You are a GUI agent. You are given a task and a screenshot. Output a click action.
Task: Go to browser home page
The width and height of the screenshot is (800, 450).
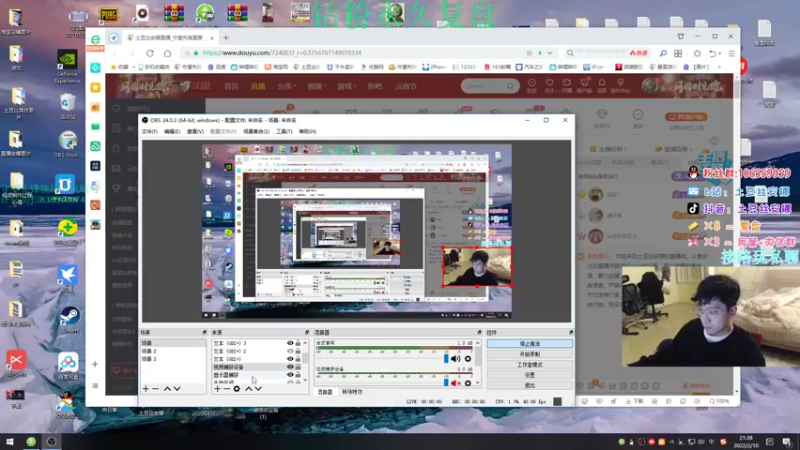tap(167, 53)
